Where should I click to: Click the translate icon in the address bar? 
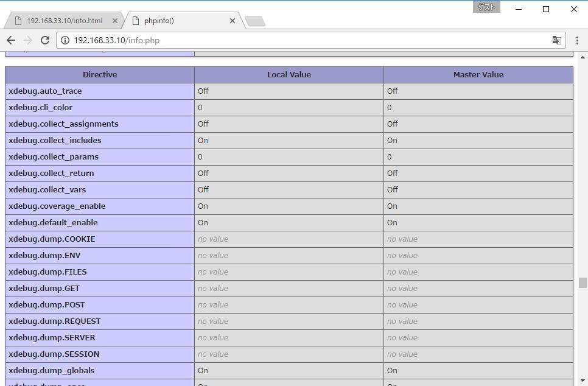click(x=556, y=40)
